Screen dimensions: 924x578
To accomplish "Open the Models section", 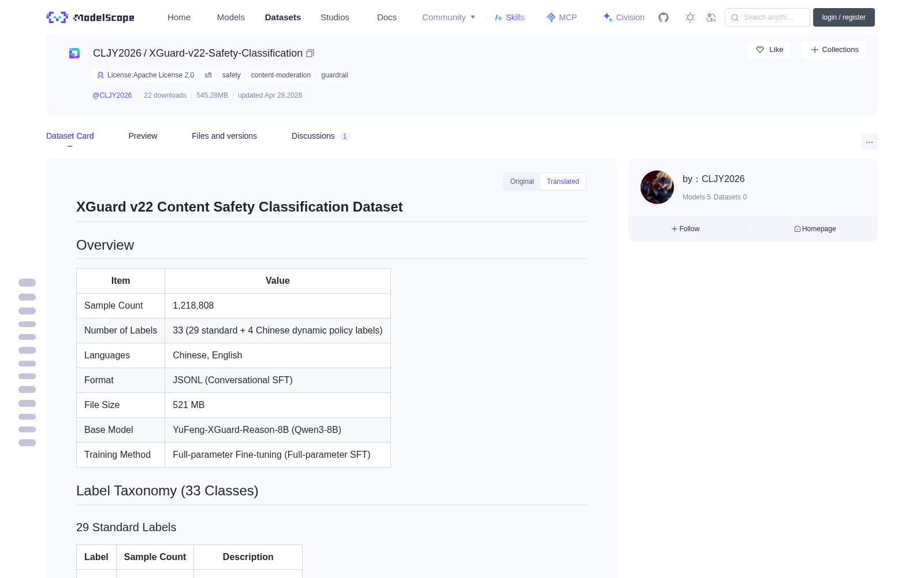I will pyautogui.click(x=231, y=17).
